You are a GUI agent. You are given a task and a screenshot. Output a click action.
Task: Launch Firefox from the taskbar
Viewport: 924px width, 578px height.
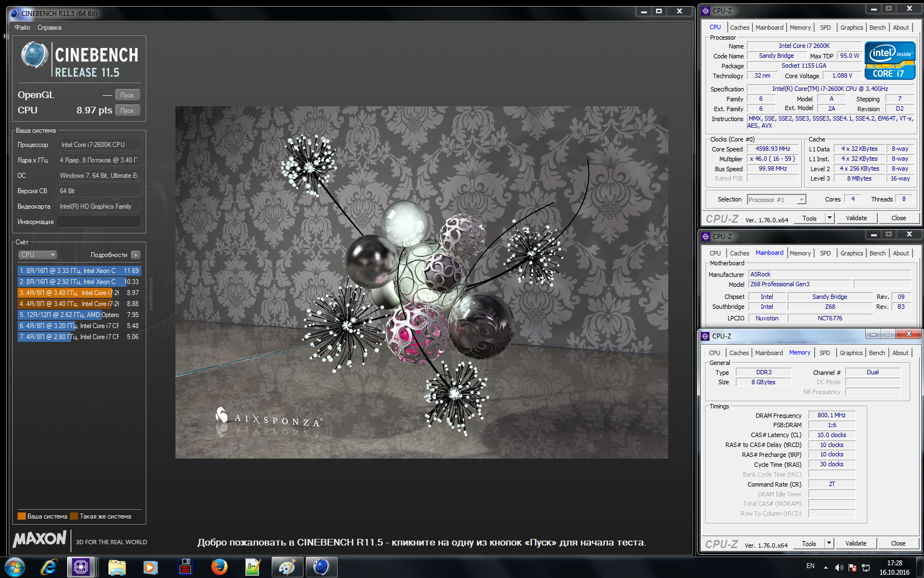click(x=219, y=567)
